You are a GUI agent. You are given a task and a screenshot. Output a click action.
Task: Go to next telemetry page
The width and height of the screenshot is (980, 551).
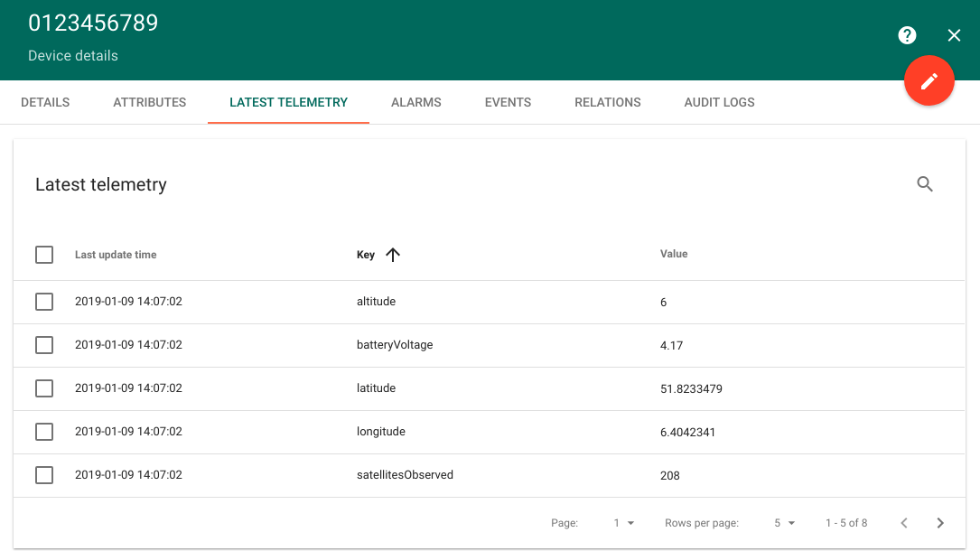tap(940, 523)
